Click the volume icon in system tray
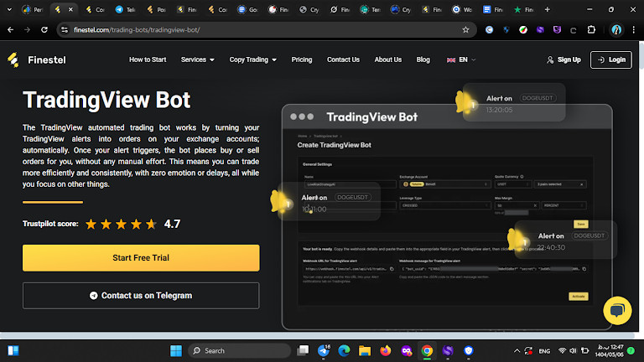This screenshot has width=644, height=362. coord(573,351)
